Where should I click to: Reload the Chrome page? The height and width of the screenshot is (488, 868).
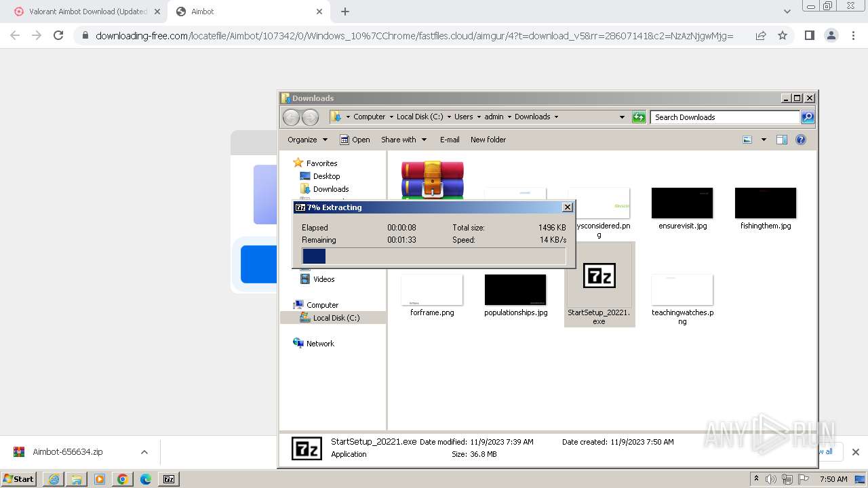[x=58, y=35]
